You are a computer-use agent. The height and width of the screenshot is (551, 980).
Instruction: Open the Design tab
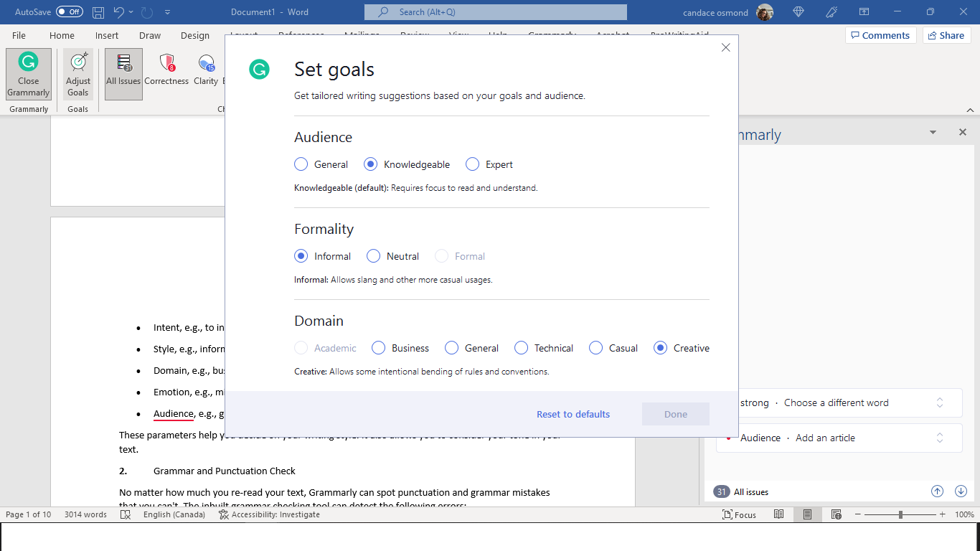point(195,35)
